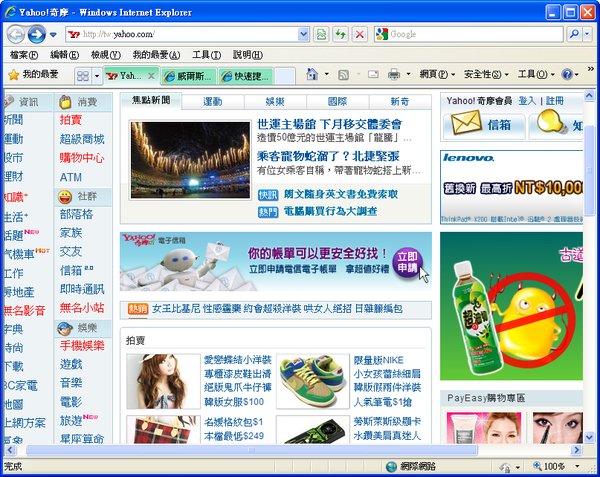Open the 安全性(S) command bar menu

click(486, 74)
